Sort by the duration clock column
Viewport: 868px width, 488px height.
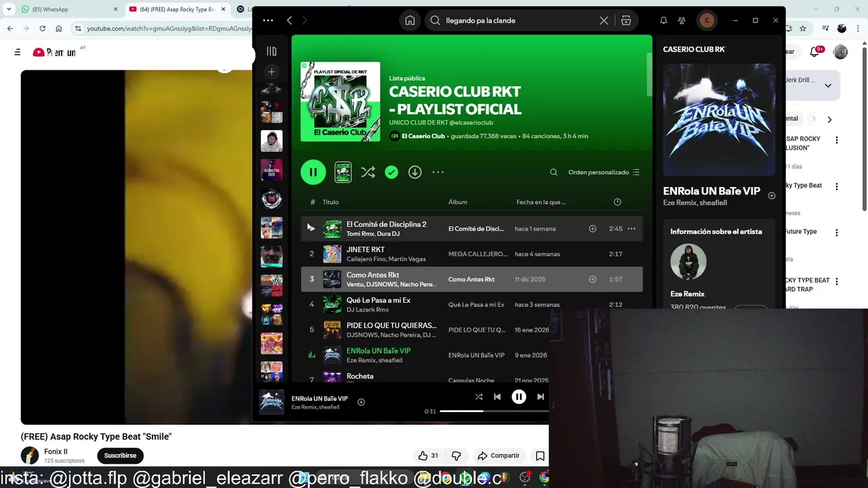tap(617, 202)
